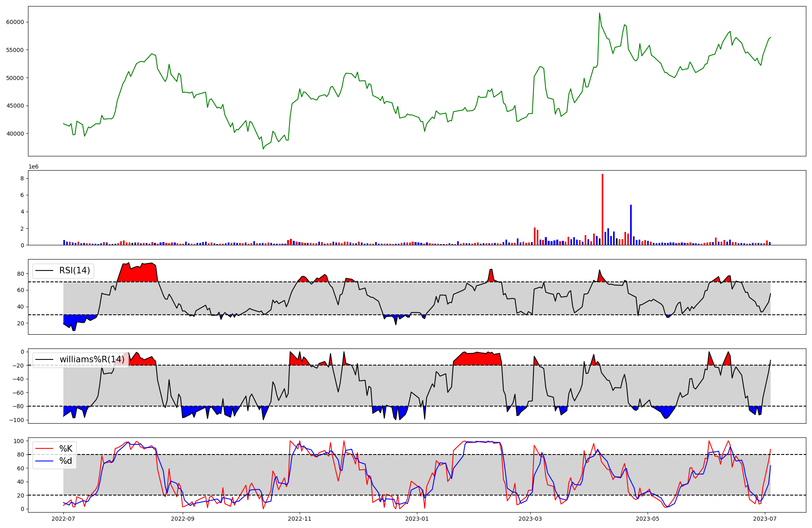Click the 60000 price axis tick label
The image size is (812, 528).
tap(15, 22)
